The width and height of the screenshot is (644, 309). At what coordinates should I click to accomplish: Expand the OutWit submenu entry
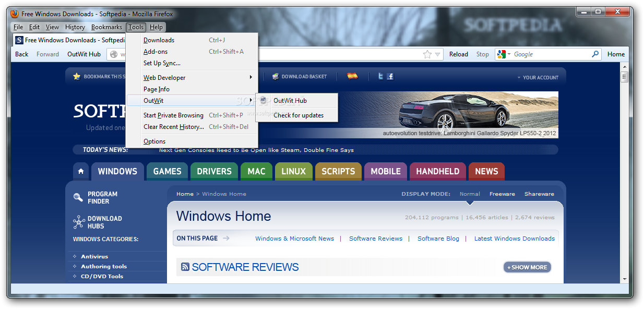192,101
